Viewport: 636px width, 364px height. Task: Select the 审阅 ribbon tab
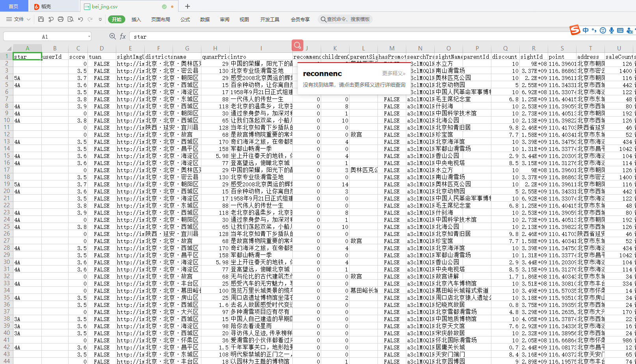click(225, 19)
